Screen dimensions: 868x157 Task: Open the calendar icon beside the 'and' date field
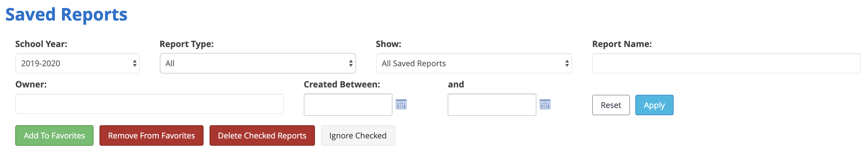click(545, 104)
